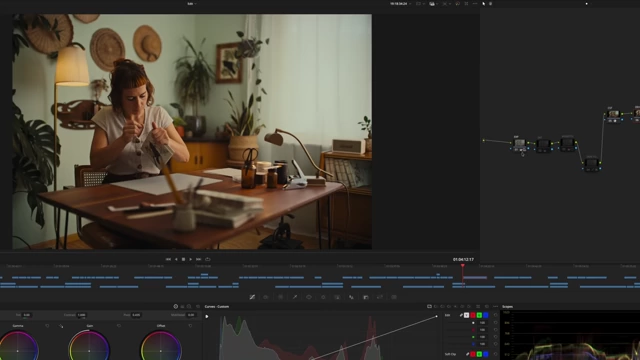This screenshot has height=360, width=640.
Task: Reset the Edit curve channels
Action: pyautogui.click(x=496, y=315)
